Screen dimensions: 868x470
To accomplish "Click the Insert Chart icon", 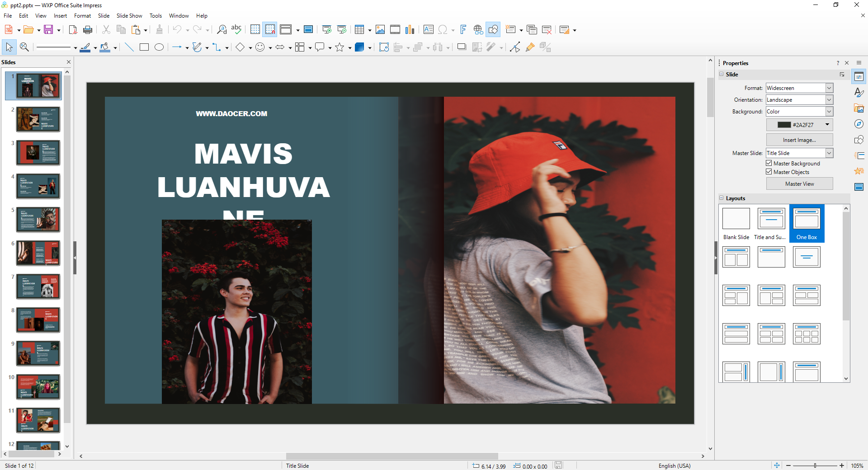I will coord(410,30).
